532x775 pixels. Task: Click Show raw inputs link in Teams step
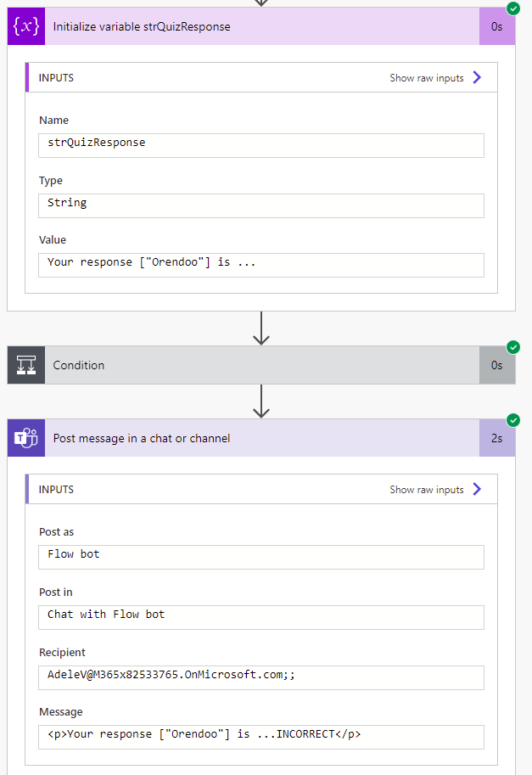427,489
